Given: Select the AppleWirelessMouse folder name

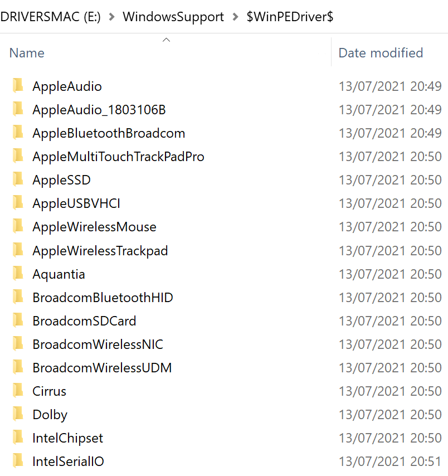Looking at the screenshot, I should click(94, 227).
